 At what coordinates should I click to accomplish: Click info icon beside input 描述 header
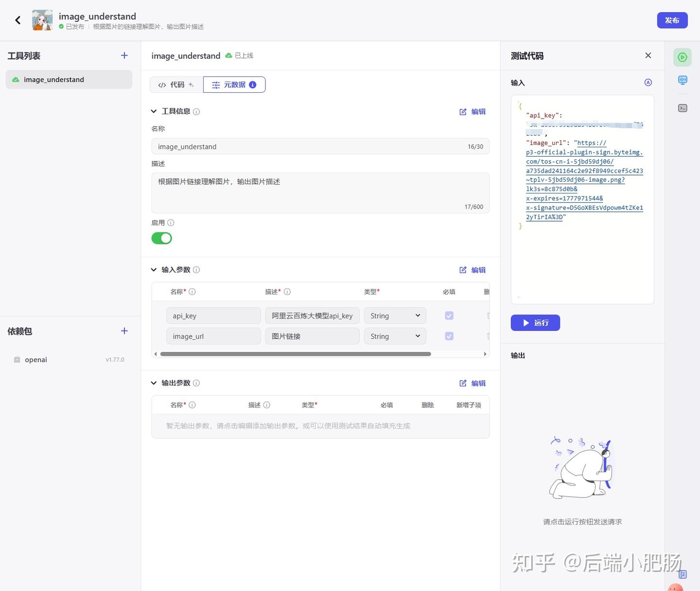pyautogui.click(x=287, y=292)
